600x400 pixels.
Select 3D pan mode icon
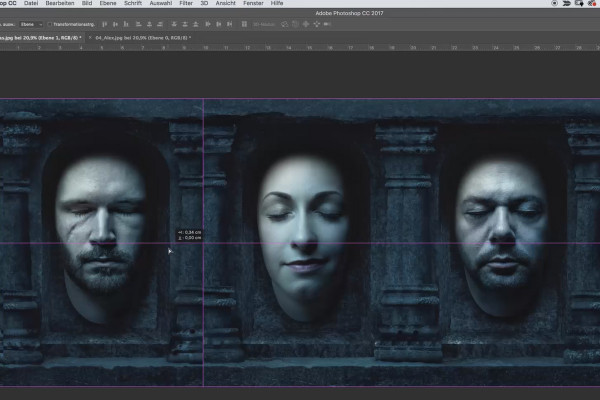(x=306, y=24)
